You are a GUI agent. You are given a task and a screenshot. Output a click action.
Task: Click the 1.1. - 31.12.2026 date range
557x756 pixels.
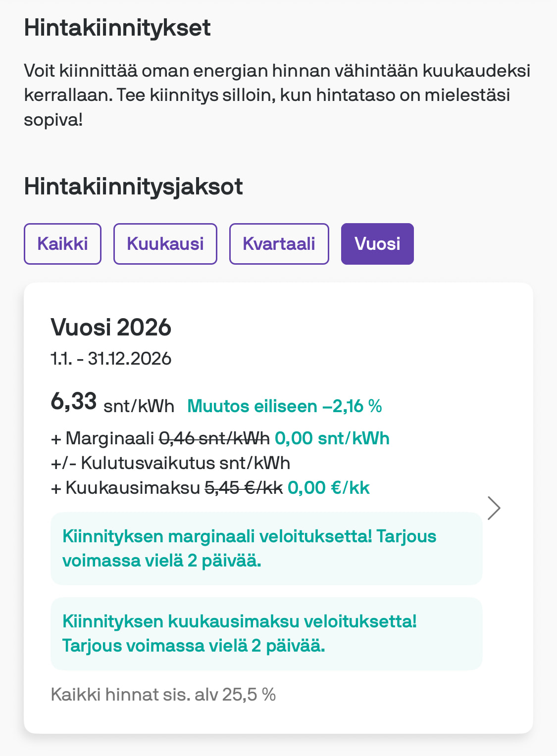pos(111,359)
